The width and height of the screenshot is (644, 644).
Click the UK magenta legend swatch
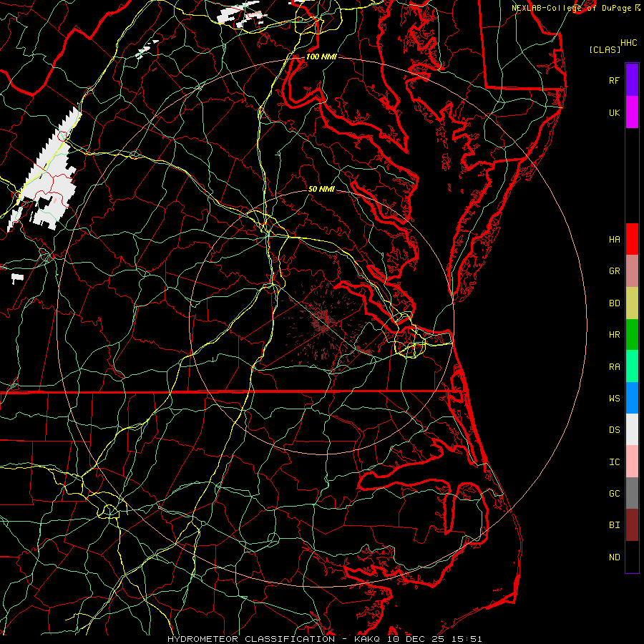click(x=632, y=112)
